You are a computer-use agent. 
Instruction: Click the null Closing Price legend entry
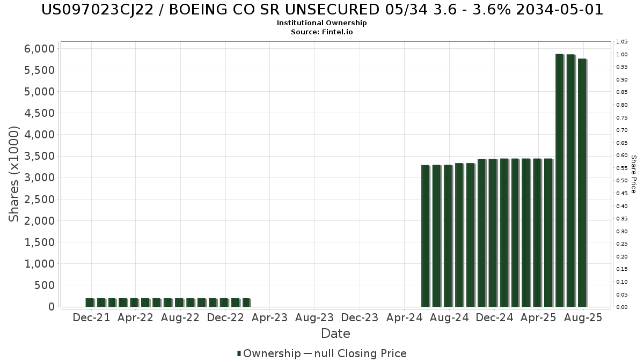(x=361, y=353)
